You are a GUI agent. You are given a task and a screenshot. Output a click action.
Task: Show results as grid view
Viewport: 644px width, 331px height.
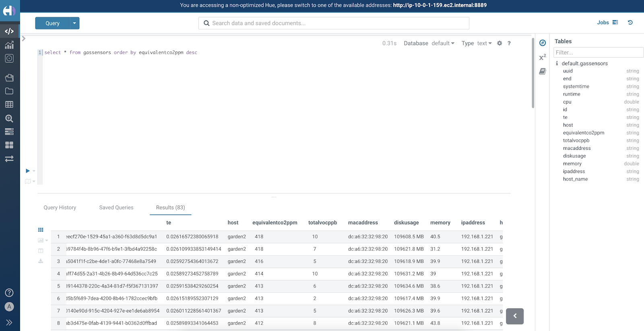(41, 230)
